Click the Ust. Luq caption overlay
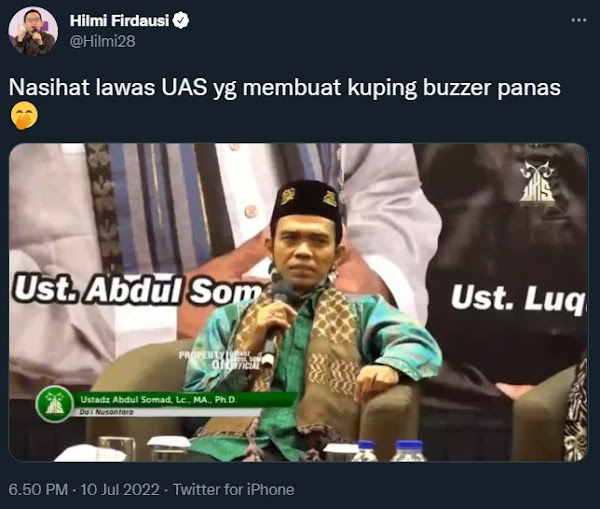 click(518, 298)
